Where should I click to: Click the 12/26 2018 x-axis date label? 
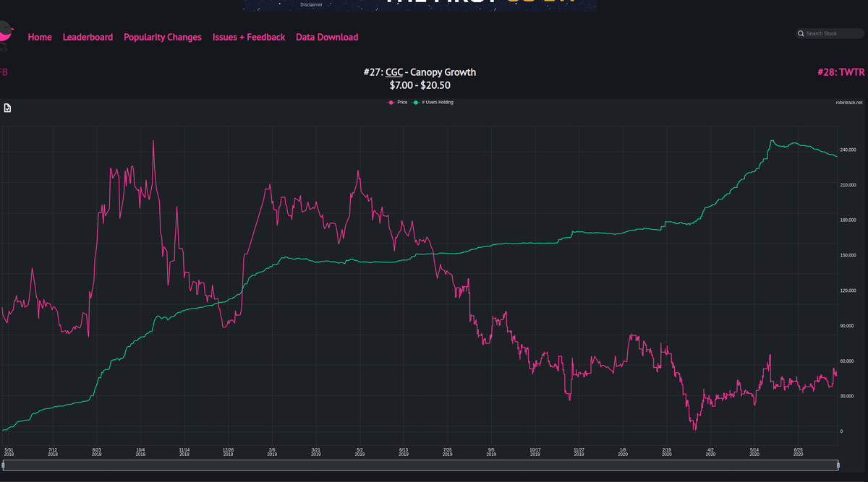228,452
